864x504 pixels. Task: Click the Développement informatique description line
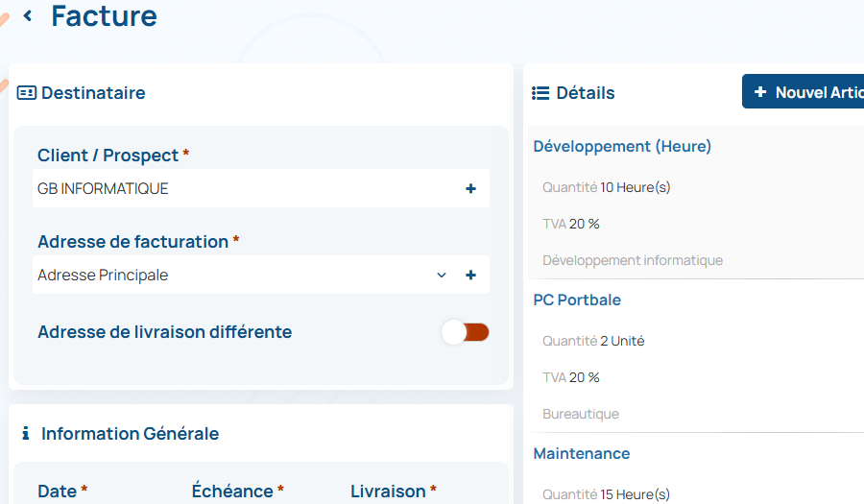[633, 260]
